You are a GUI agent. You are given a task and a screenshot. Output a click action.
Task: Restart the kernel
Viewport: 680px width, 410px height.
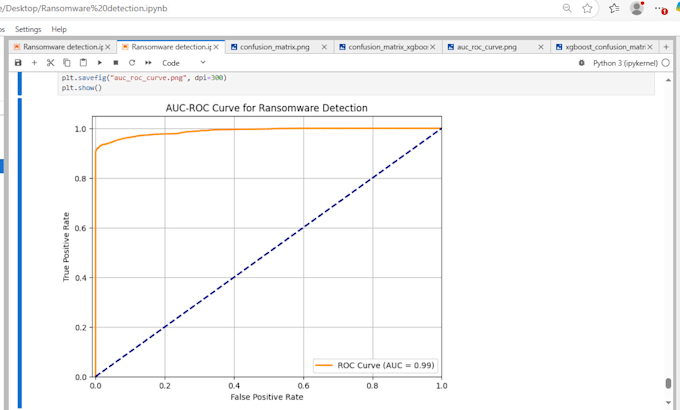(132, 63)
